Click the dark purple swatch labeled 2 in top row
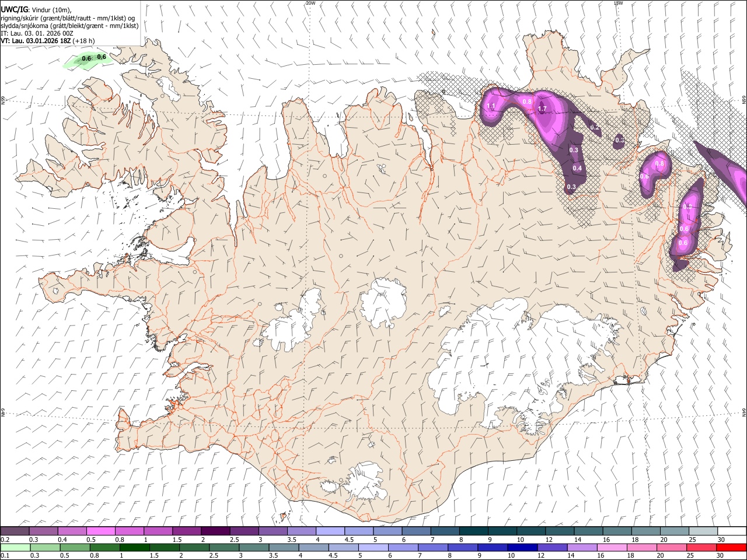Image resolution: width=747 pixels, height=560 pixels. coord(215,531)
